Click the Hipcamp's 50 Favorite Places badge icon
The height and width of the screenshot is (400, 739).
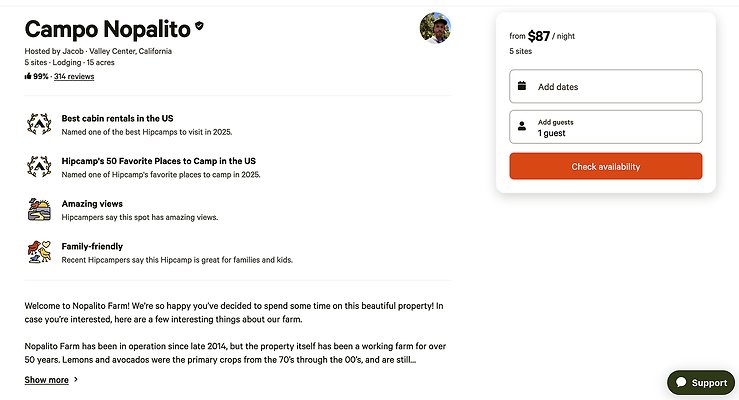pos(38,167)
